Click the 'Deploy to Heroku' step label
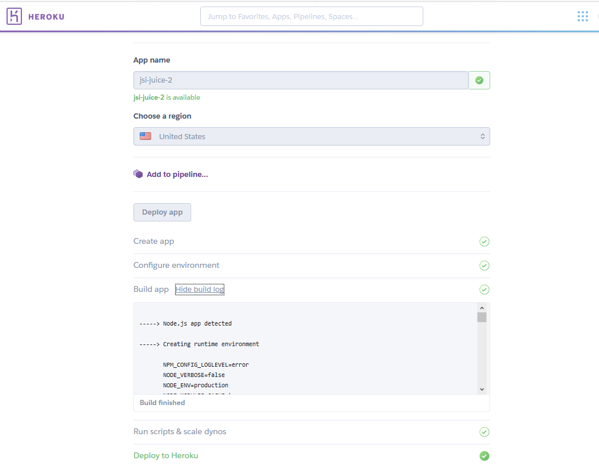The height and width of the screenshot is (467, 599). coord(166,456)
